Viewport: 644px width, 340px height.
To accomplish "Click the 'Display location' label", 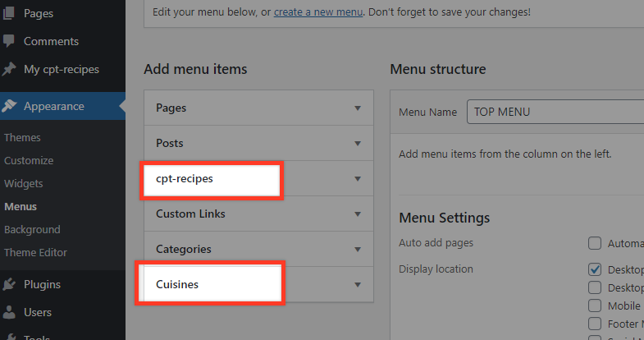I will coord(436,269).
